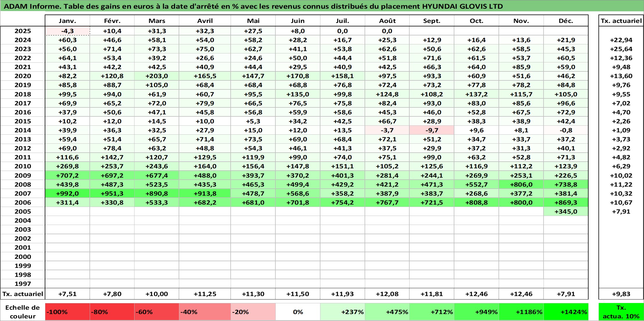The image size is (644, 321).
Task: Click the -20% pink color swatch
Action: coord(253,312)
